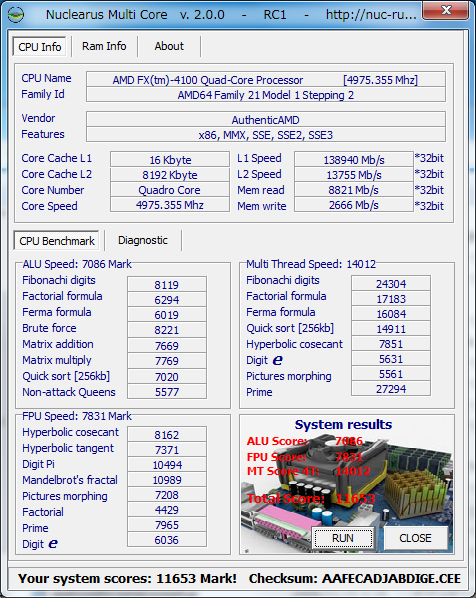The image size is (476, 598).
Task: Select the CPU Benchmark tab
Action: click(57, 241)
